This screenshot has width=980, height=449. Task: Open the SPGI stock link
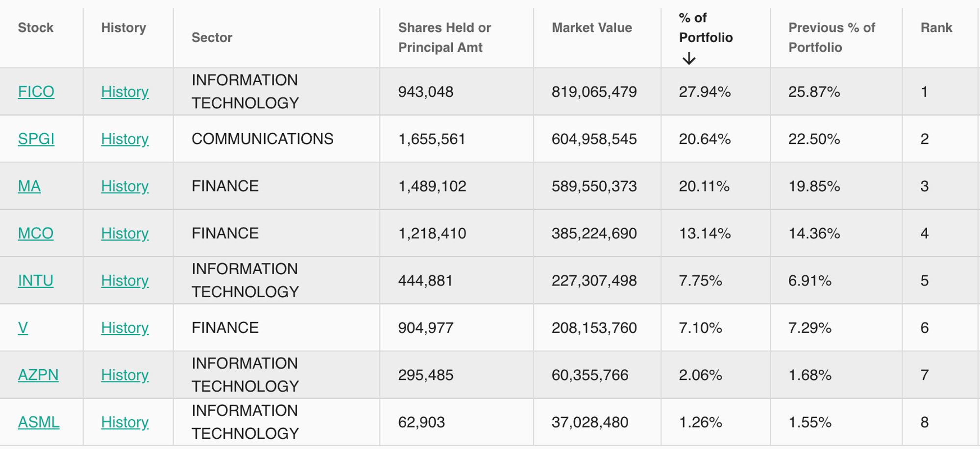36,139
